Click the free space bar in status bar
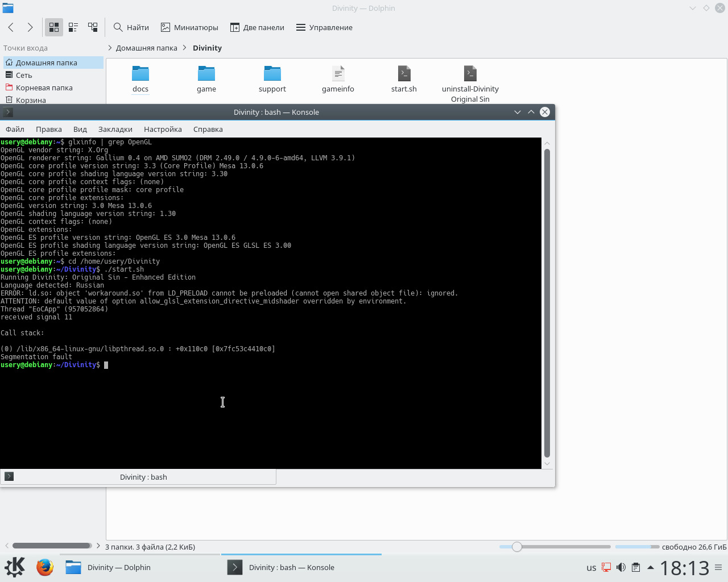Screen dimensions: 728x582 [637, 547]
